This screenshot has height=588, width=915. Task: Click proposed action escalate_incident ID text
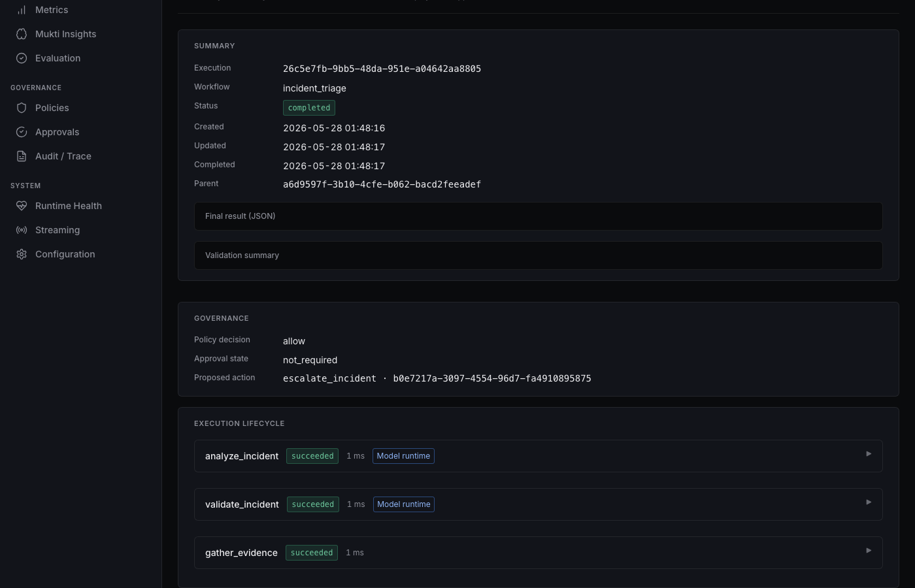(437, 378)
